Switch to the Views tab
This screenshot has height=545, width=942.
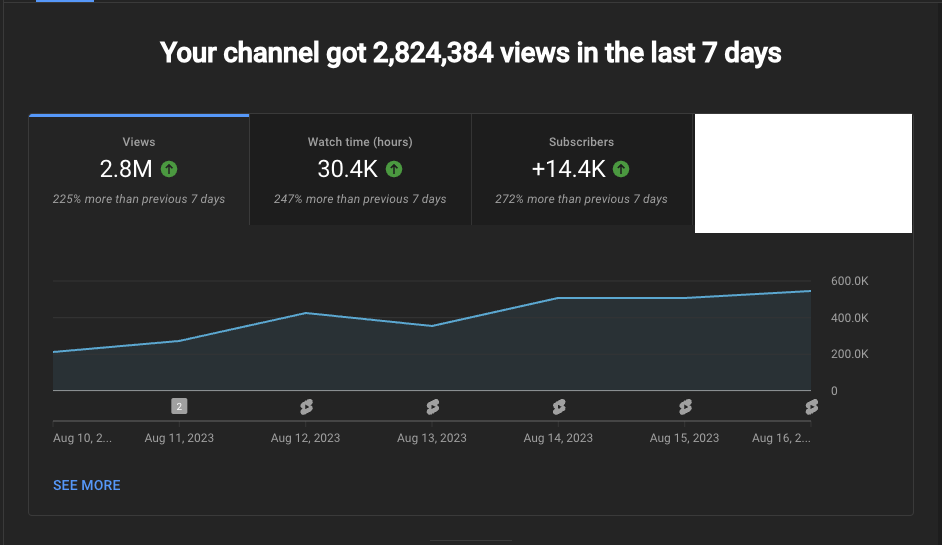coord(139,170)
